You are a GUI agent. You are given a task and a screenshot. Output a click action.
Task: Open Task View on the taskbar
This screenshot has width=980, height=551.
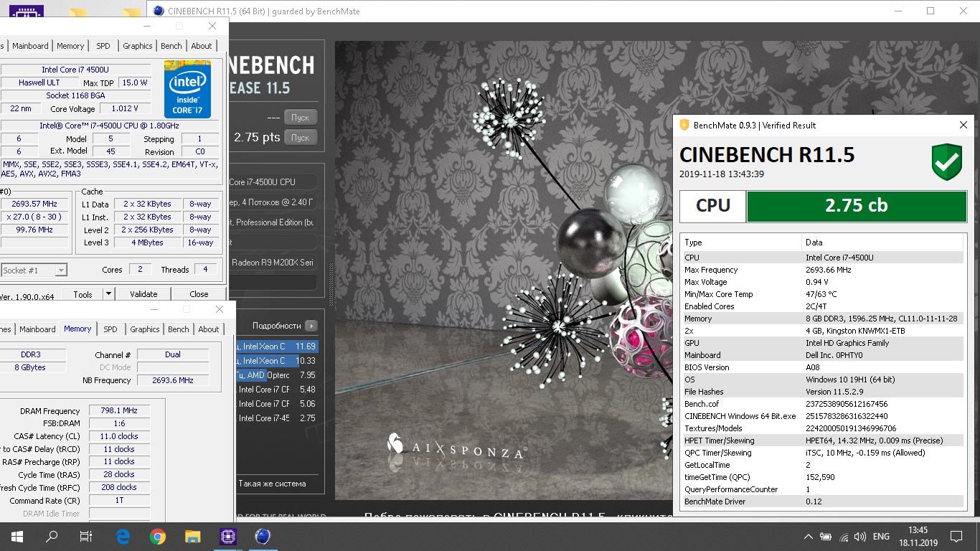85,536
